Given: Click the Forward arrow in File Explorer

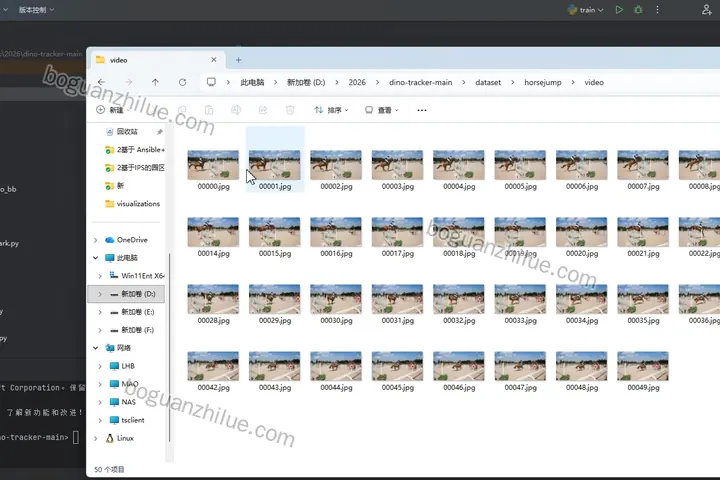Looking at the screenshot, I should (x=129, y=82).
